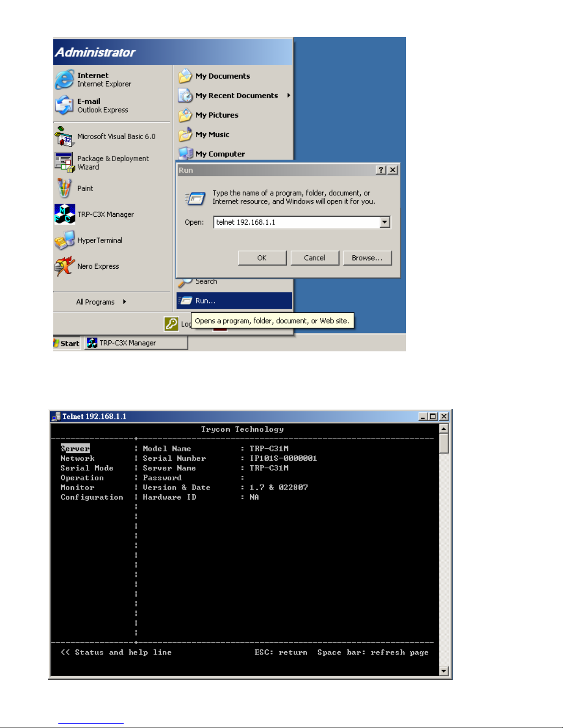Click the My Recent Documents icon
Viewport: 563px width, 728px height.
pyautogui.click(x=185, y=96)
